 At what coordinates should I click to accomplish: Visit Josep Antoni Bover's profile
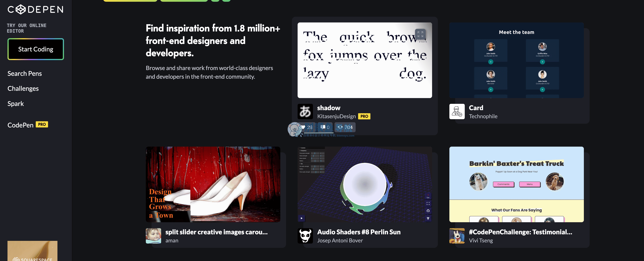340,240
